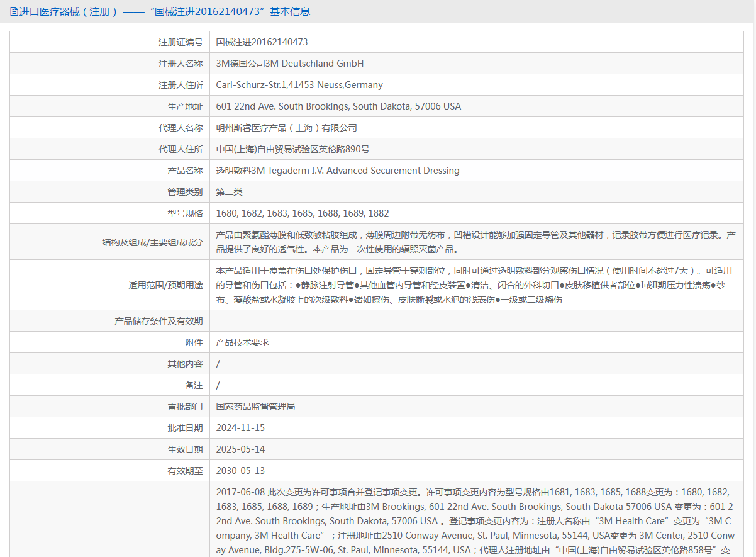Viewport: 756px width, 557px height.
Task: Click the 产品名称 label
Action: (185, 171)
